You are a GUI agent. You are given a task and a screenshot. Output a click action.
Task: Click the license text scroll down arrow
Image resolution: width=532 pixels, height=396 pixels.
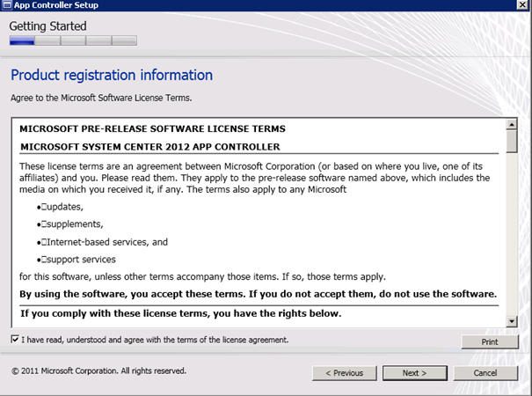[511, 321]
